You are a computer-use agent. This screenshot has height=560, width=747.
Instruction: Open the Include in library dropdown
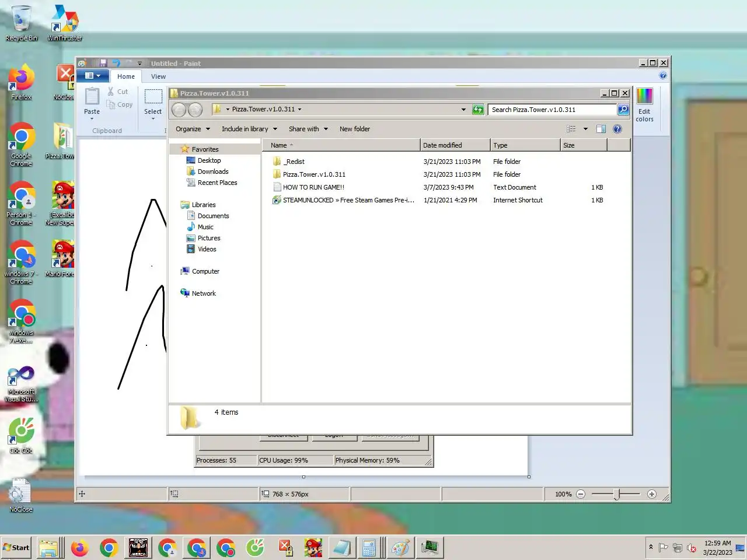pos(249,129)
